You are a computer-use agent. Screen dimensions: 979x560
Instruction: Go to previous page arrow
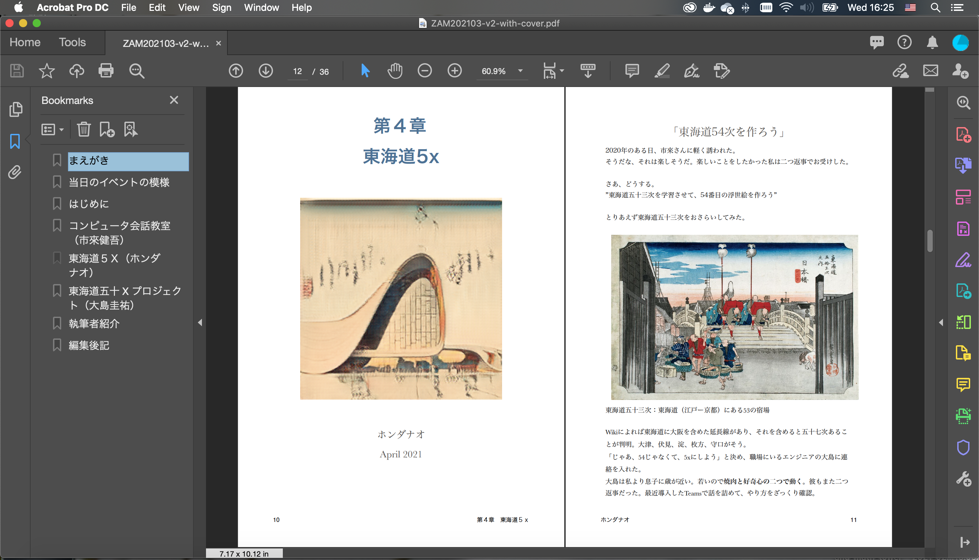(236, 71)
